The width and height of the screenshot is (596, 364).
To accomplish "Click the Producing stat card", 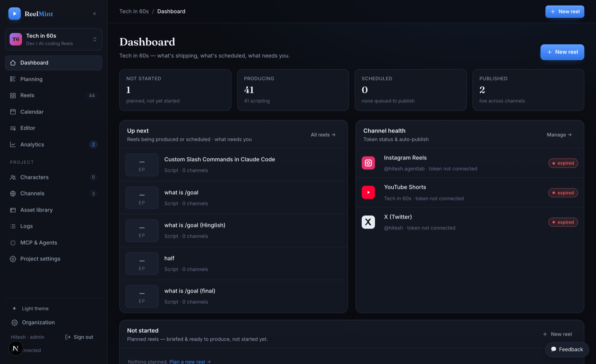I will pos(293,90).
